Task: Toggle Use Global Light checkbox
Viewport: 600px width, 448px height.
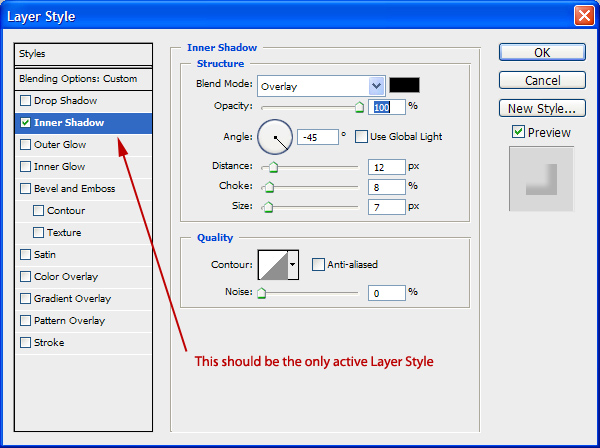Action: [361, 136]
